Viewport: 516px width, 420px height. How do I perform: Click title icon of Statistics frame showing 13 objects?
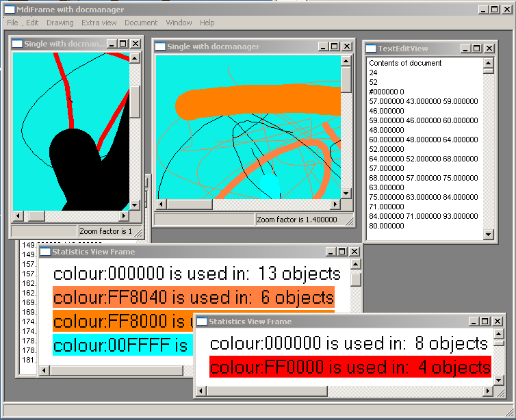[x=44, y=252]
